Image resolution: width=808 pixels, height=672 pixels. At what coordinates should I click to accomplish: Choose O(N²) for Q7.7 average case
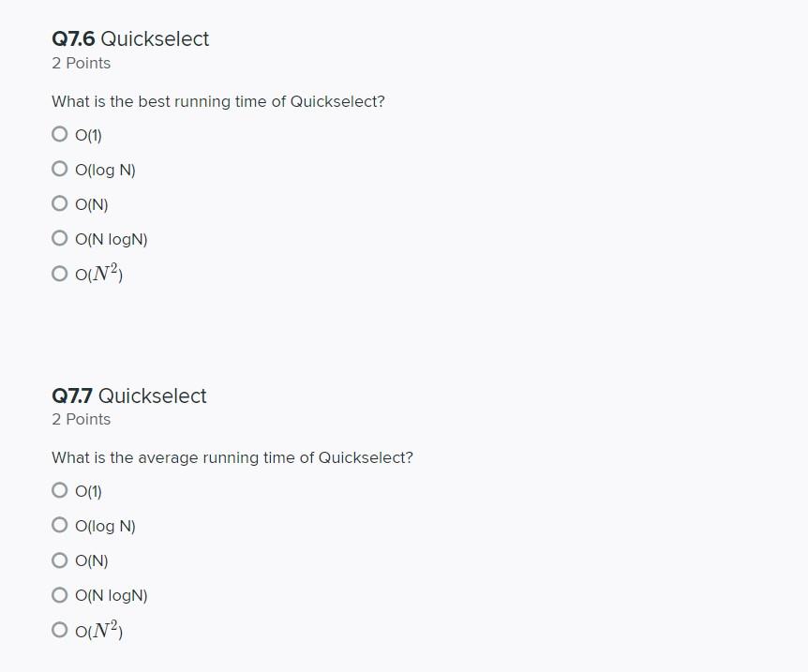(x=60, y=630)
